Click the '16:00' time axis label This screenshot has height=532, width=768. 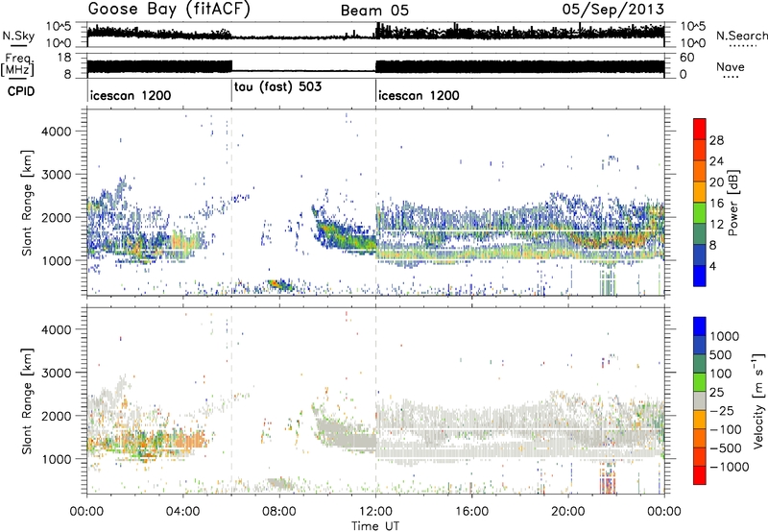tap(471, 512)
